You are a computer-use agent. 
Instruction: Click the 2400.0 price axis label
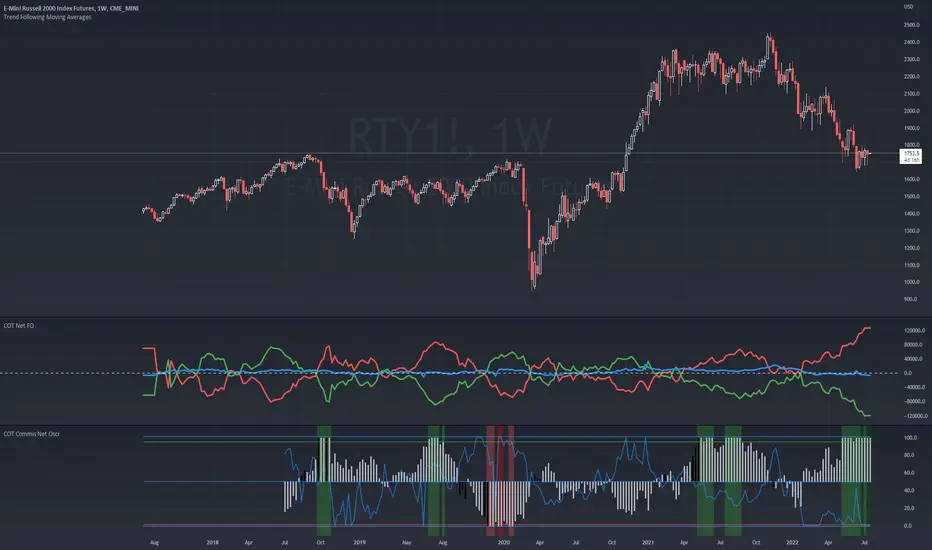[911, 42]
